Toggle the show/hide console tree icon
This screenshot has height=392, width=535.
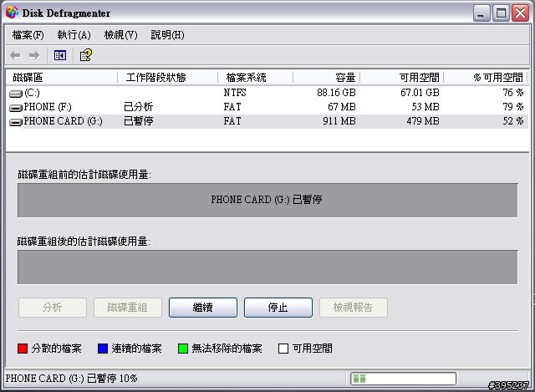coord(60,55)
